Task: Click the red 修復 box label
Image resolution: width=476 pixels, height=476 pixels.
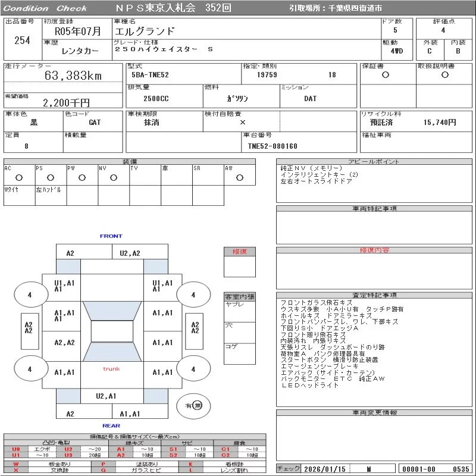Action: (x=239, y=252)
